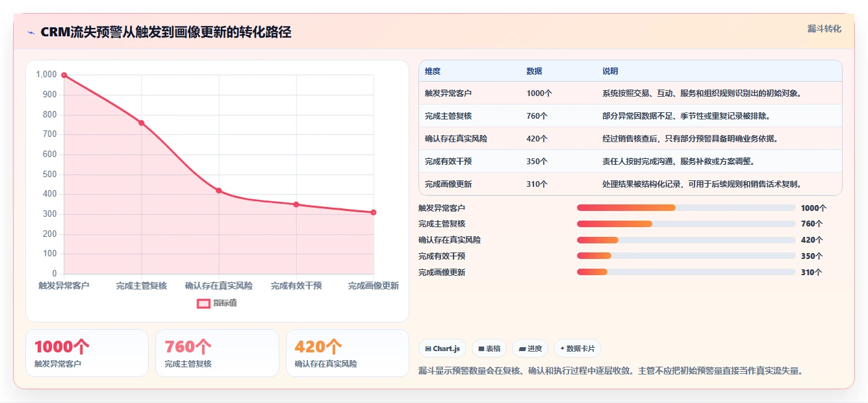Click the y-axis value 500
The width and height of the screenshot is (868, 403).
click(x=50, y=175)
